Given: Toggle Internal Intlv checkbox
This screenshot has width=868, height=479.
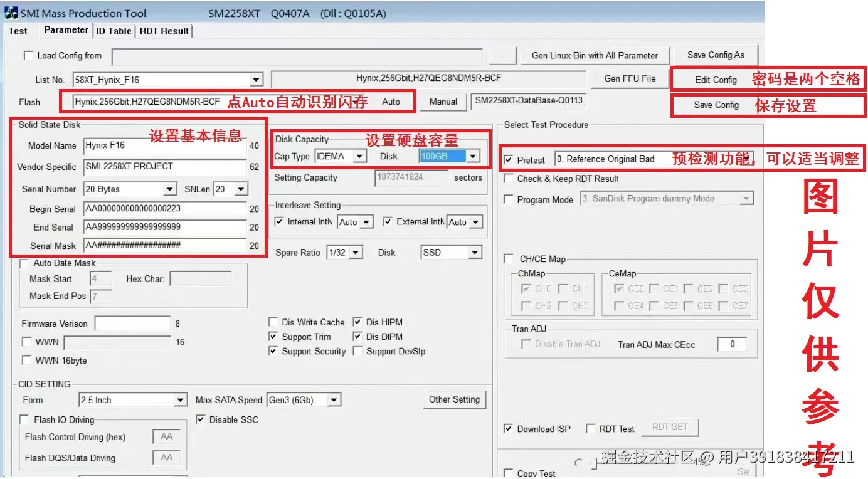Looking at the screenshot, I should click(x=280, y=221).
